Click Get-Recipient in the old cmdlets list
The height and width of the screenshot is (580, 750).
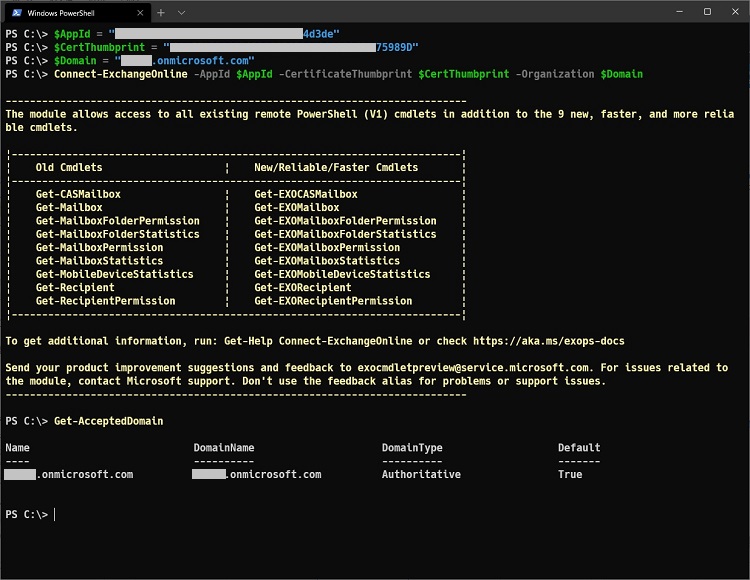pos(75,288)
